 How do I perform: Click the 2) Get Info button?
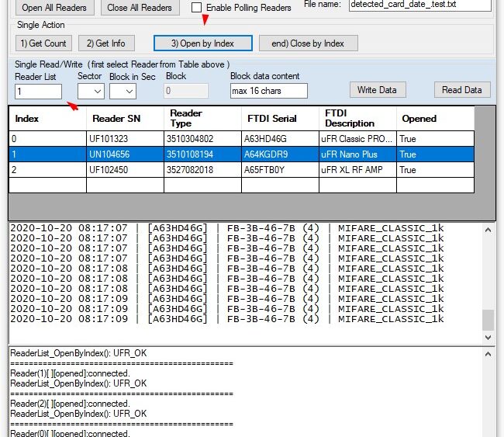point(106,43)
